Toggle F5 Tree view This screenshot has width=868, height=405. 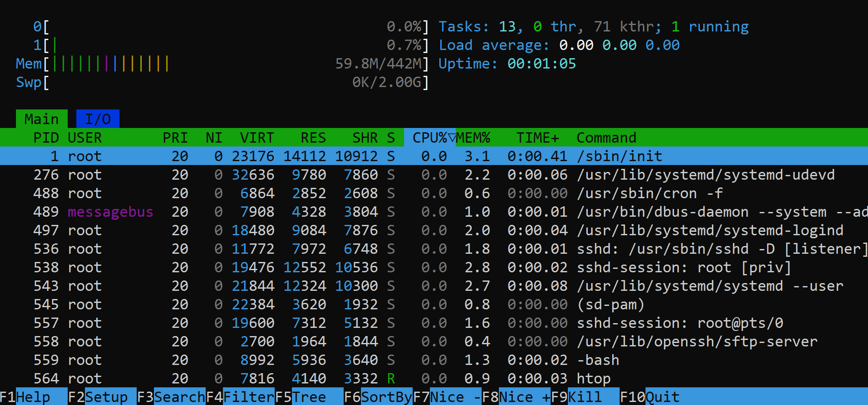pos(309,397)
